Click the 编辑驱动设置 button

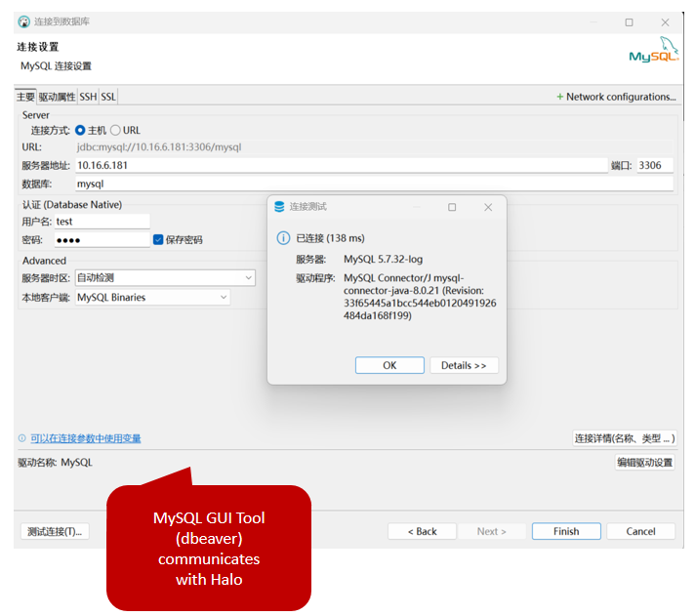click(x=645, y=463)
